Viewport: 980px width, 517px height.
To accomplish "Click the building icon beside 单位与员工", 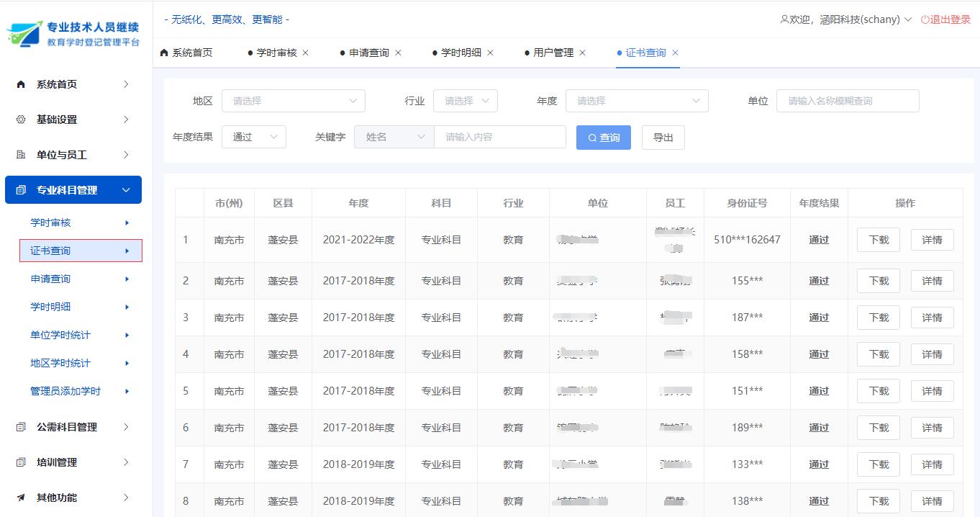I will (21, 155).
